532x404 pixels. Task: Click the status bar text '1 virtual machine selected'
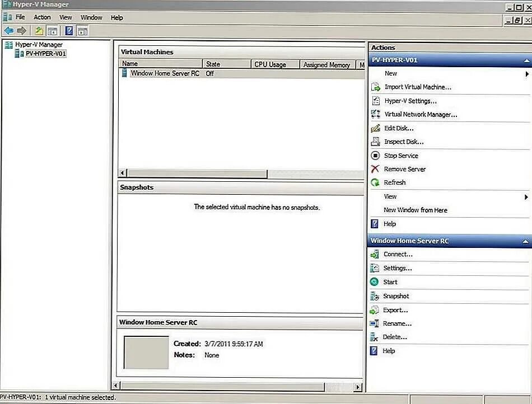(x=80, y=397)
